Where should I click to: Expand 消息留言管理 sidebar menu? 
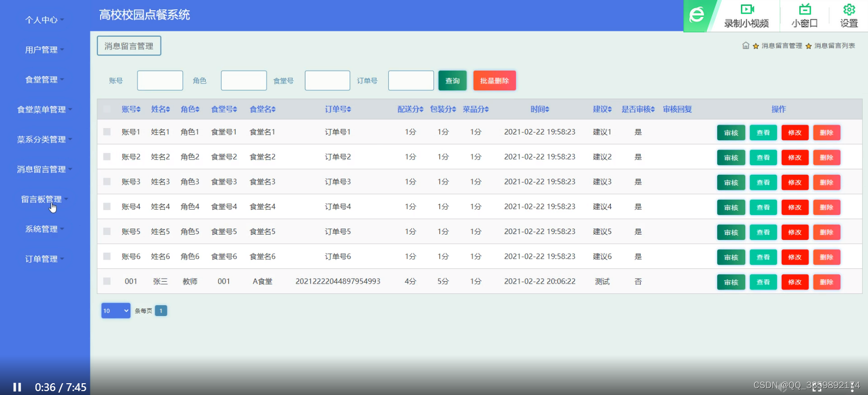click(x=44, y=169)
